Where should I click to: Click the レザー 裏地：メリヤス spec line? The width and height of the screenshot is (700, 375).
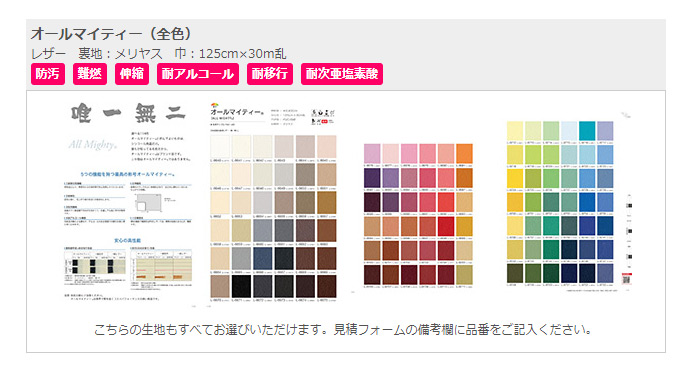158,54
